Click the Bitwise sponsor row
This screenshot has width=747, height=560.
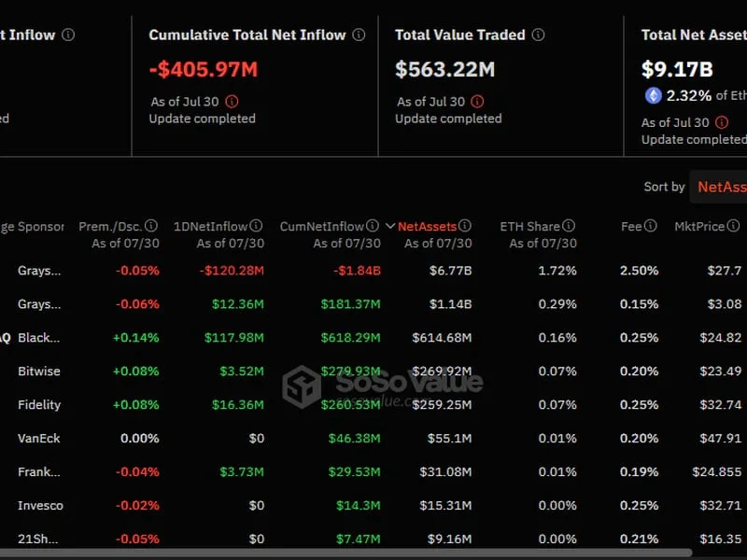tap(373, 371)
